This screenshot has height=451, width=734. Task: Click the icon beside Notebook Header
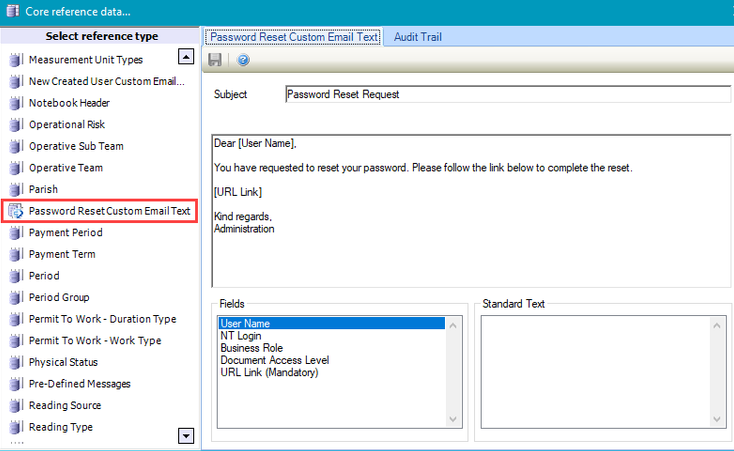(15, 103)
